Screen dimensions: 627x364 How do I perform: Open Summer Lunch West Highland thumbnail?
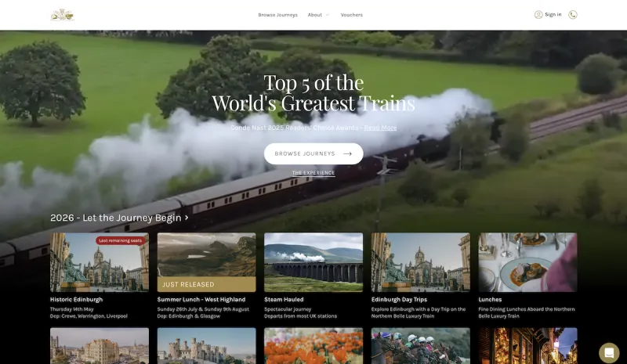tap(206, 262)
